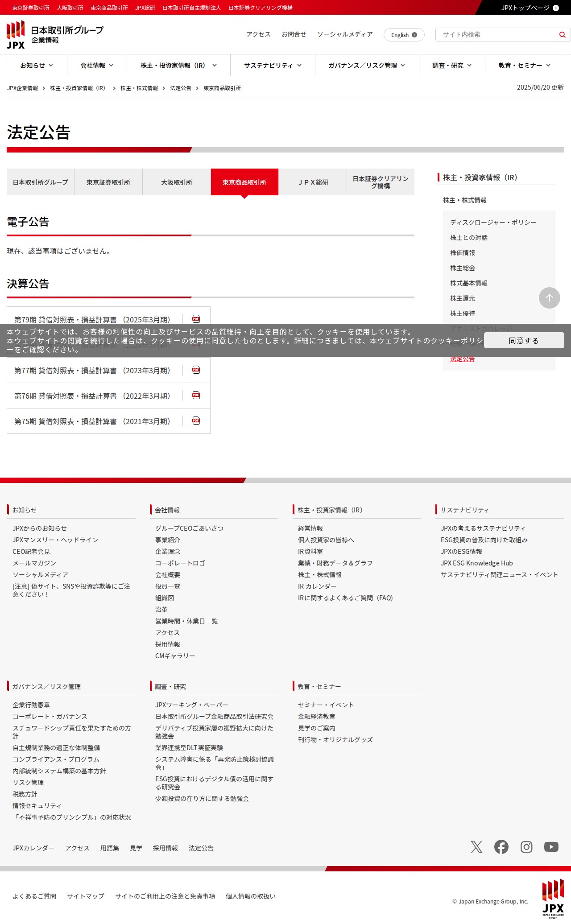Click the scroll-to-top arrow button
The width and height of the screenshot is (571, 924).
pos(550,298)
